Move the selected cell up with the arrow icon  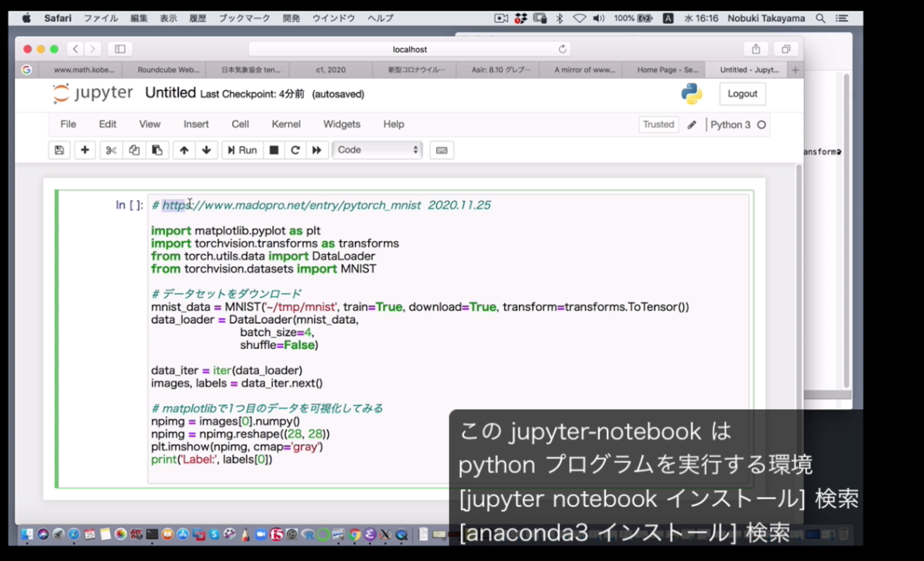[184, 150]
